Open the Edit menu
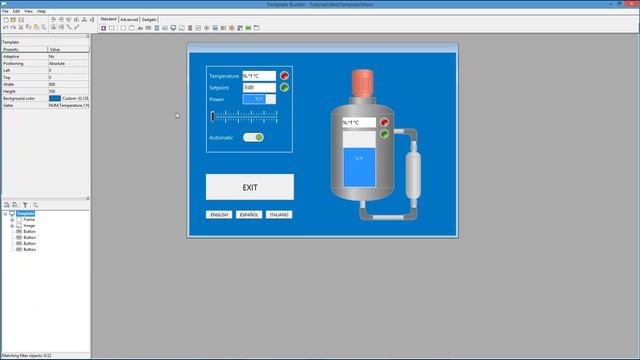Image resolution: width=640 pixels, height=360 pixels. [x=16, y=11]
